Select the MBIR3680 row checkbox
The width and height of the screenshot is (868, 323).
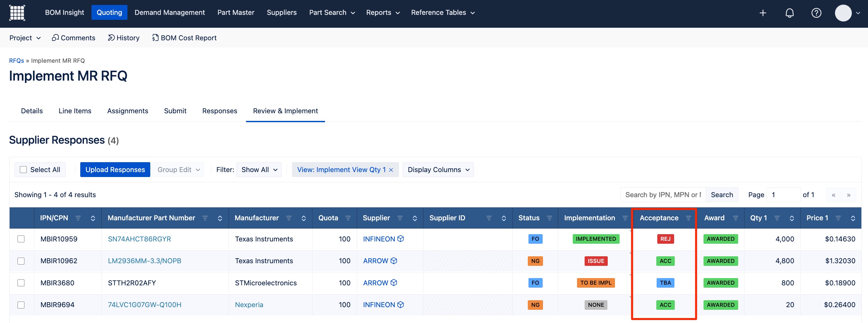[21, 283]
